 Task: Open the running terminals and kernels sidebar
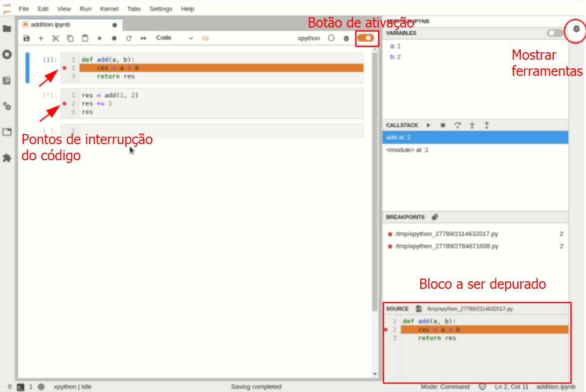click(x=7, y=54)
